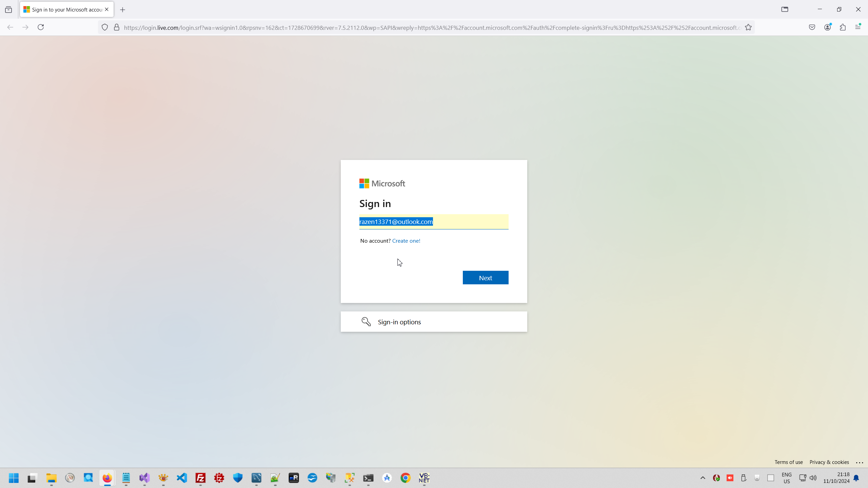Image resolution: width=868 pixels, height=488 pixels.
Task: Select the Microsoft sign-in tab
Action: pos(64,9)
